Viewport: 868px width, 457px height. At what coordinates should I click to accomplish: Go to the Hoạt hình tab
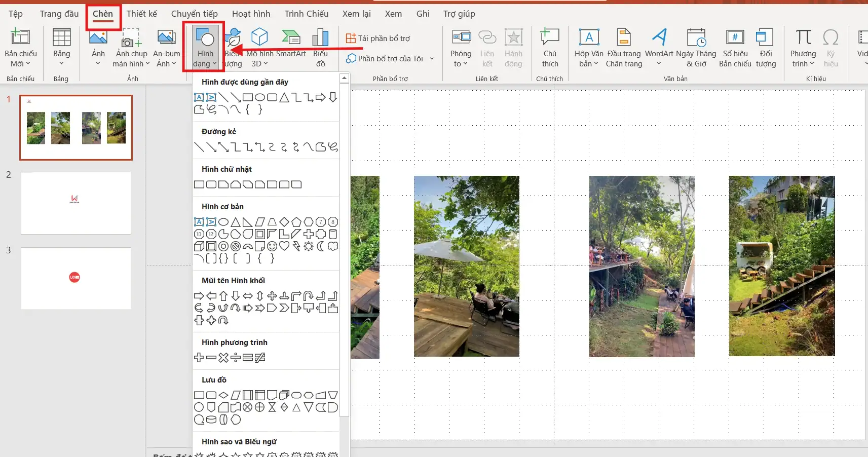[251, 14]
